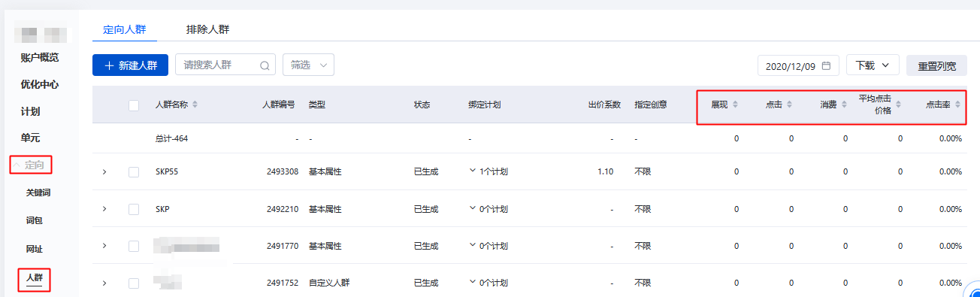Check the box for SKP row
The width and height of the screenshot is (980, 297).
coord(134,209)
